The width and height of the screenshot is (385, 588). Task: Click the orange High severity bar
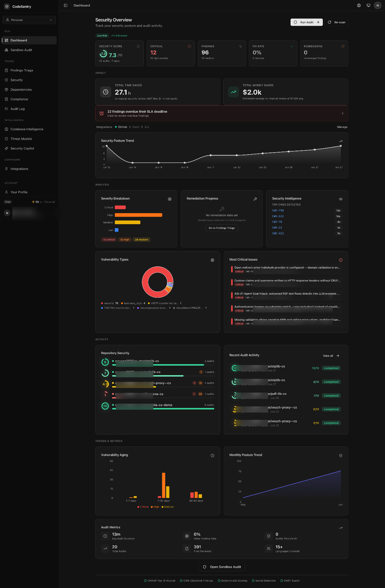[x=139, y=215]
